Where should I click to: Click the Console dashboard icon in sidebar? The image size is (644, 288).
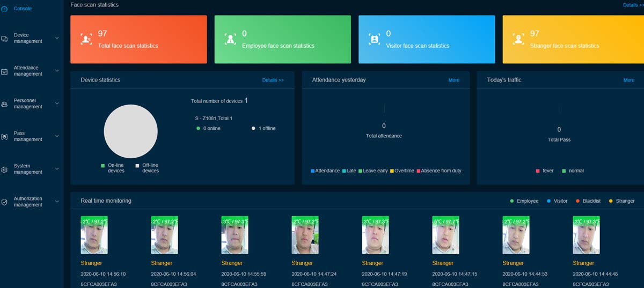coord(4,9)
